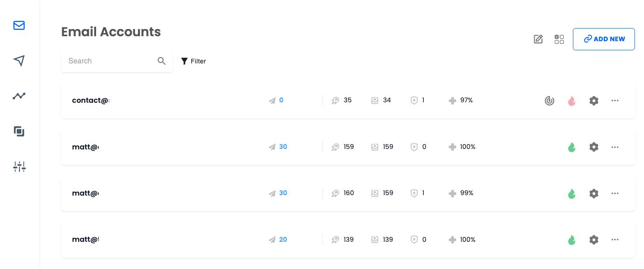
Task: Open the contact@ email account row
Action: [348, 101]
